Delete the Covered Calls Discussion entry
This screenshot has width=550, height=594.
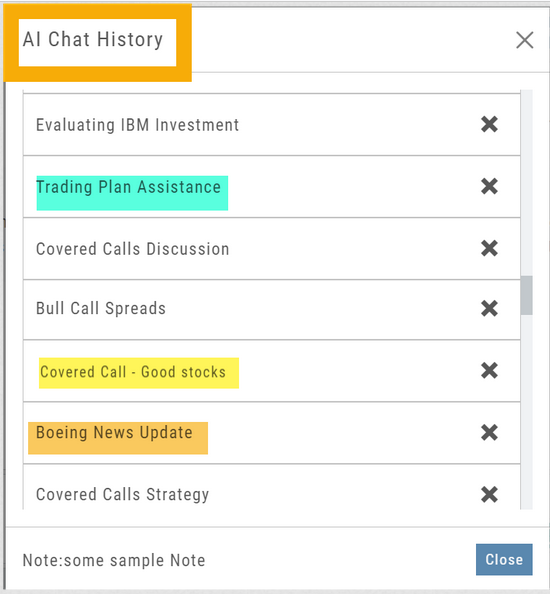489,249
